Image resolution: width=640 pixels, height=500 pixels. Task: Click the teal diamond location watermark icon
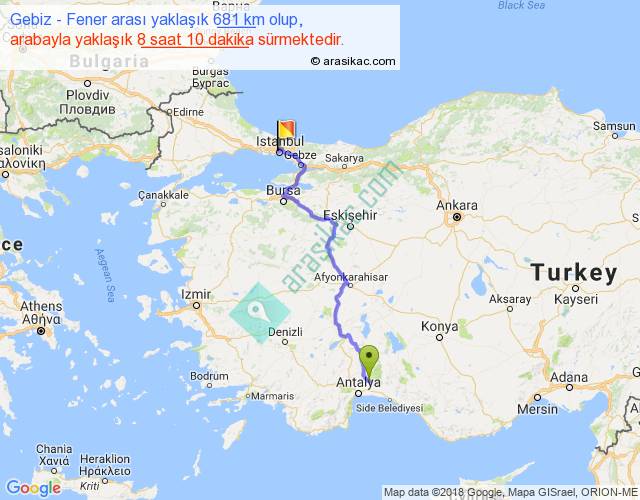click(259, 313)
